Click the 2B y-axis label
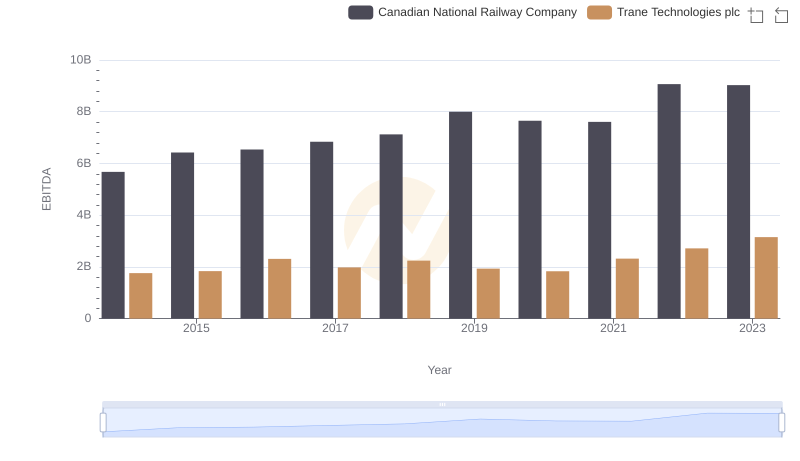The width and height of the screenshot is (800, 461). point(84,266)
